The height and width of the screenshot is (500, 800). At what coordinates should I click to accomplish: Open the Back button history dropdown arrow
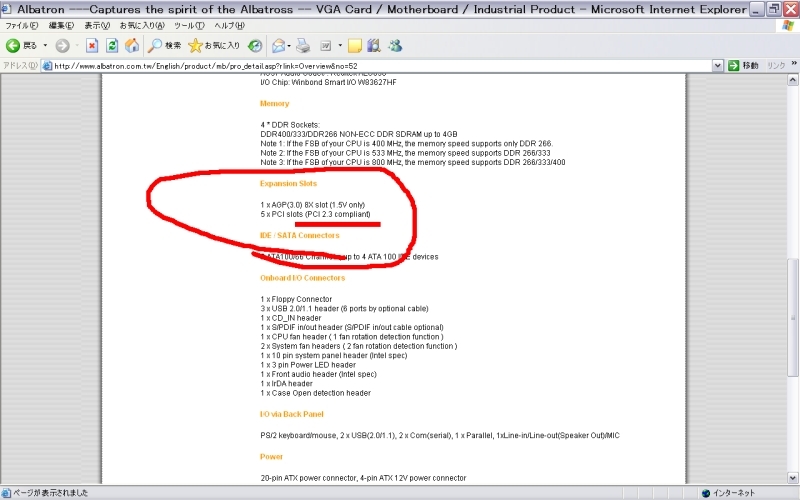45,46
